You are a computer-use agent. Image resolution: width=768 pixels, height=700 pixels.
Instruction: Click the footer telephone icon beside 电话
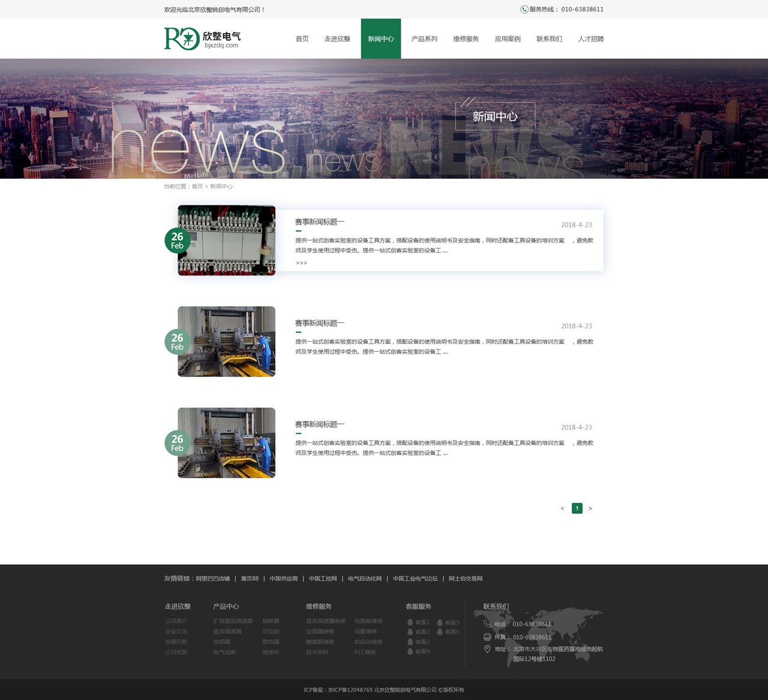pos(487,624)
